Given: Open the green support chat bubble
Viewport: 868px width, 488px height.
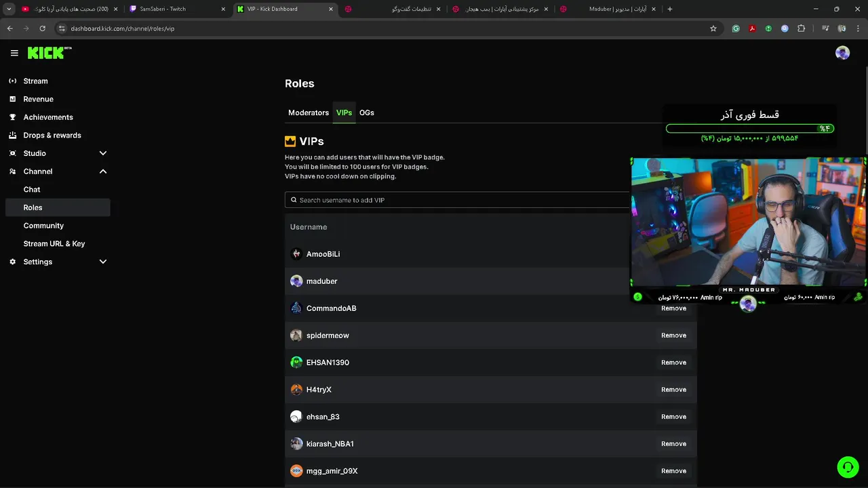Looking at the screenshot, I should [x=848, y=467].
